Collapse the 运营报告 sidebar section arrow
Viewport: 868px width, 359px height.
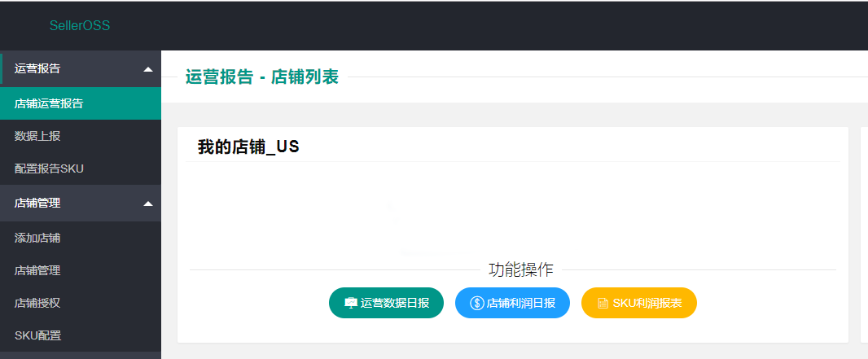click(x=148, y=69)
